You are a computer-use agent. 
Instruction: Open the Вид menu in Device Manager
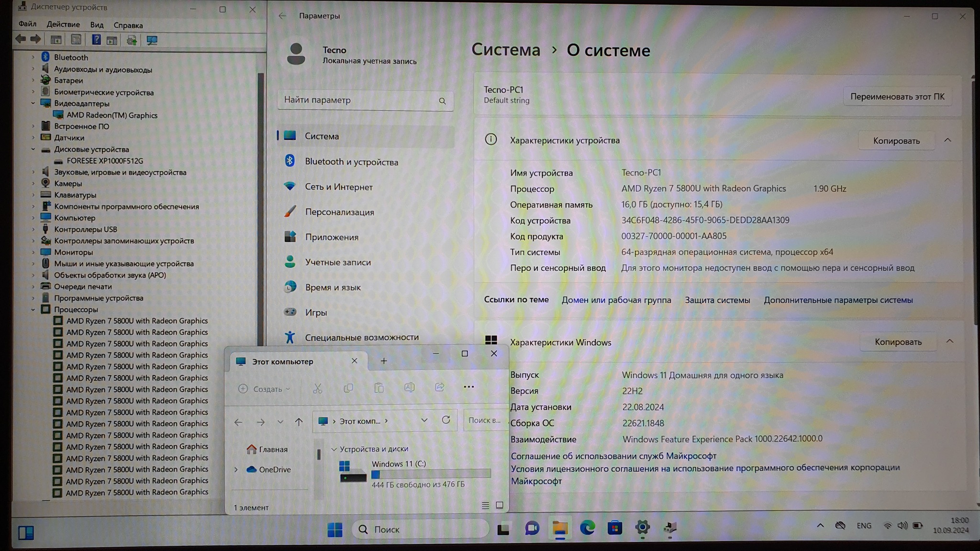(97, 25)
